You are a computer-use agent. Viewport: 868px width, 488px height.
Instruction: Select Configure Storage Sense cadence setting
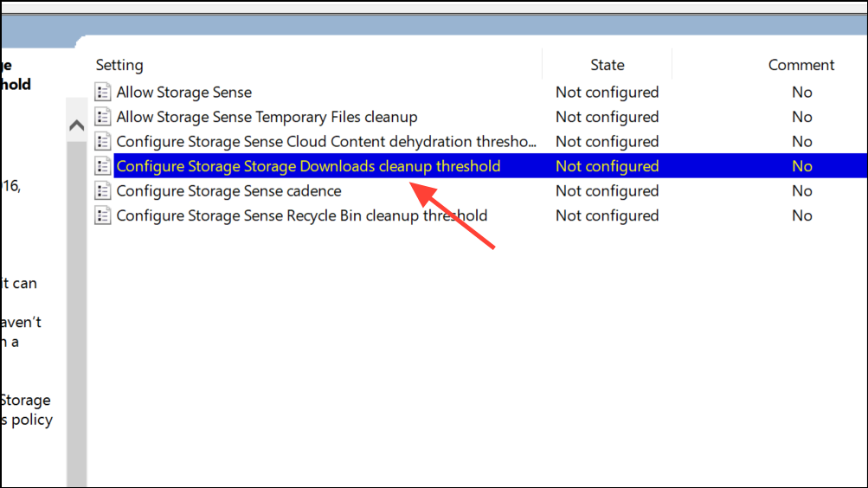(228, 191)
